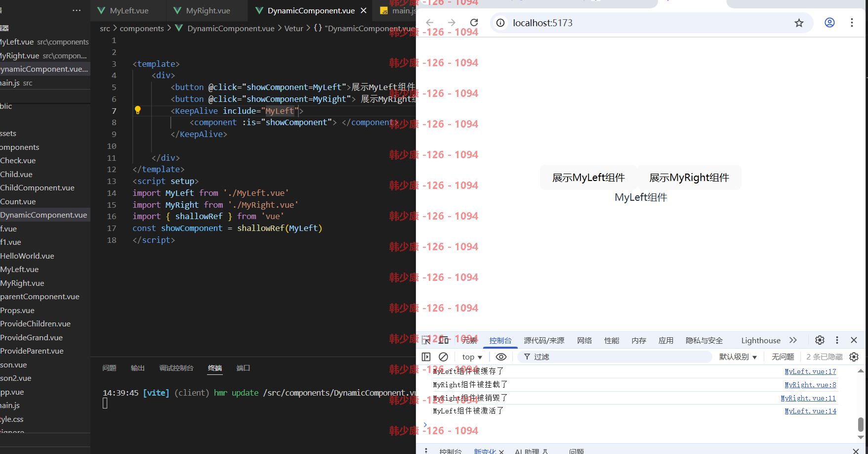Click the 2 条已隐藏 hidden messages label
Image resolution: width=868 pixels, height=454 pixels.
tap(824, 357)
